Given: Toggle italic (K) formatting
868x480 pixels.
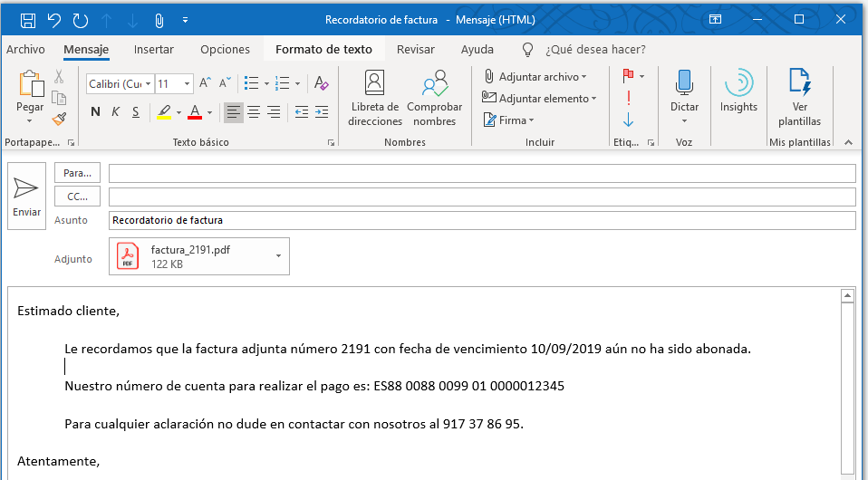Looking at the screenshot, I should pyautogui.click(x=115, y=112).
